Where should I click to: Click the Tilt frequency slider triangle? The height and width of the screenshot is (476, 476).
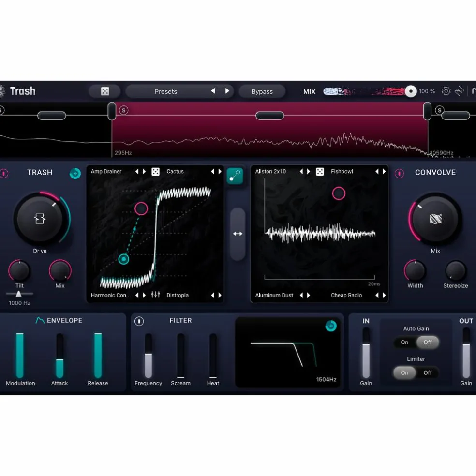tap(18, 294)
